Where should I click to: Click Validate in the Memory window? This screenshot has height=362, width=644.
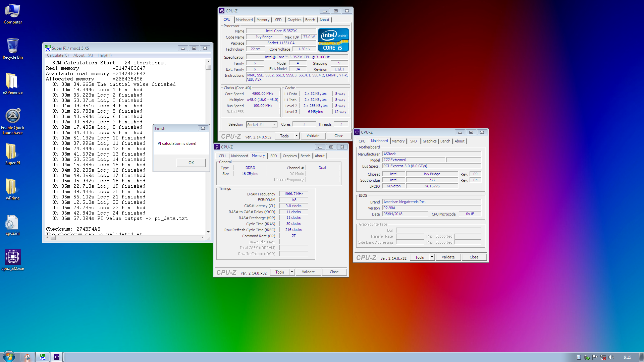[x=308, y=272]
